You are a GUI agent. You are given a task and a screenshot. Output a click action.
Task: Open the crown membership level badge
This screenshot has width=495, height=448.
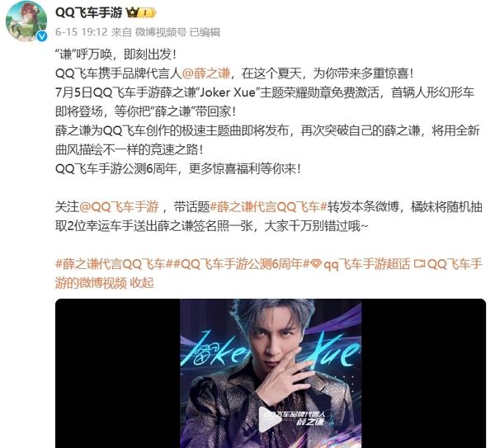(141, 12)
